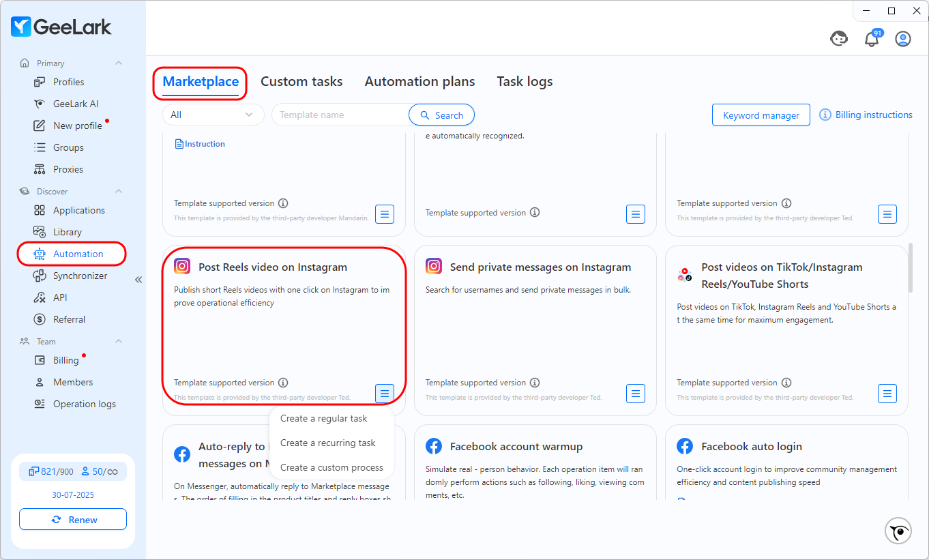The image size is (929, 560).
Task: Click info icon on Post Reels supported version
Action: click(283, 383)
